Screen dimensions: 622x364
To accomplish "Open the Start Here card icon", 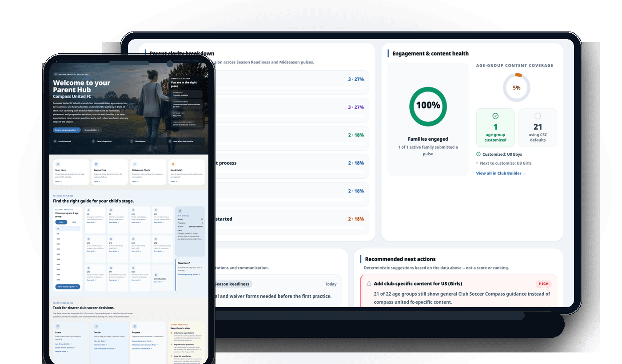I will coord(58,164).
